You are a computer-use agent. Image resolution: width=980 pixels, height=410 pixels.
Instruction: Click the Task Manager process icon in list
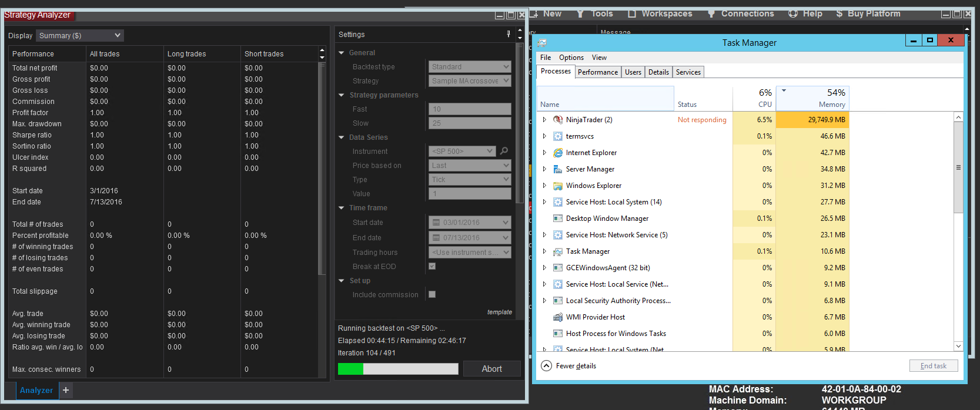click(558, 251)
